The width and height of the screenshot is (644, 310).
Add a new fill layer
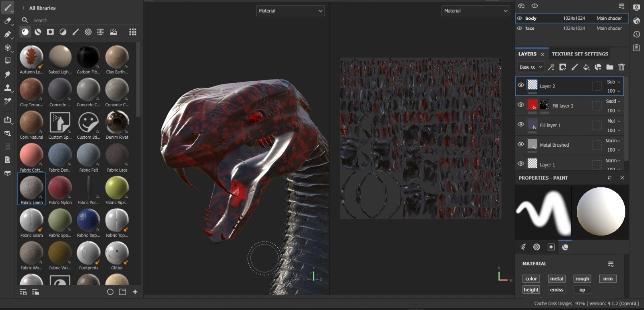pos(586,67)
